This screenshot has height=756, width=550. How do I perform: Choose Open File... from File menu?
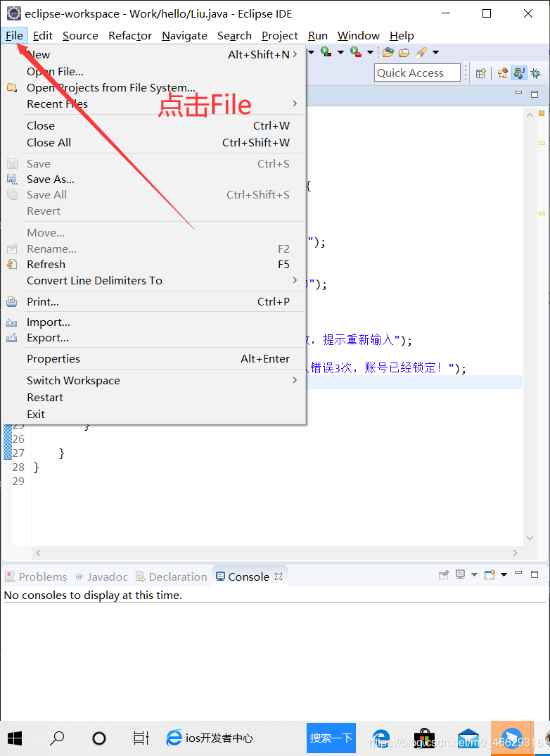(153, 71)
